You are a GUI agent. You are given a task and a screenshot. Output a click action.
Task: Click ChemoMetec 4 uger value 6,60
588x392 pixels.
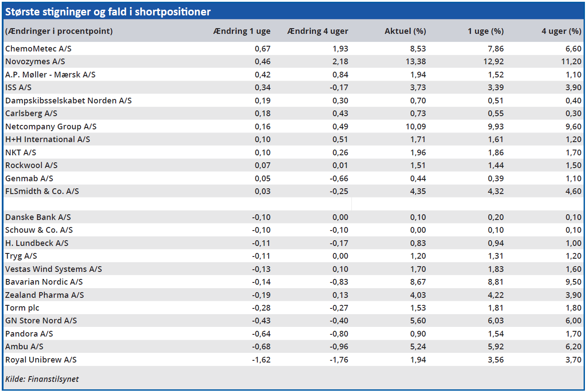click(x=573, y=49)
